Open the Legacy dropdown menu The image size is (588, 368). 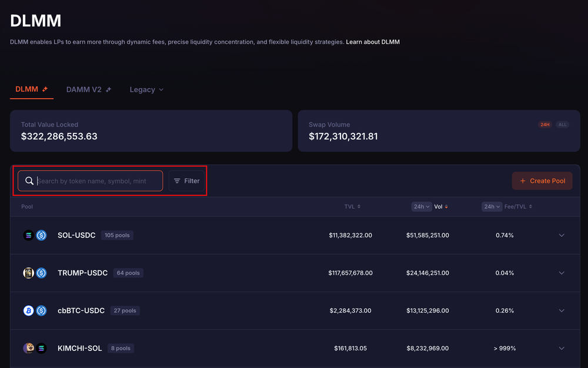point(146,89)
